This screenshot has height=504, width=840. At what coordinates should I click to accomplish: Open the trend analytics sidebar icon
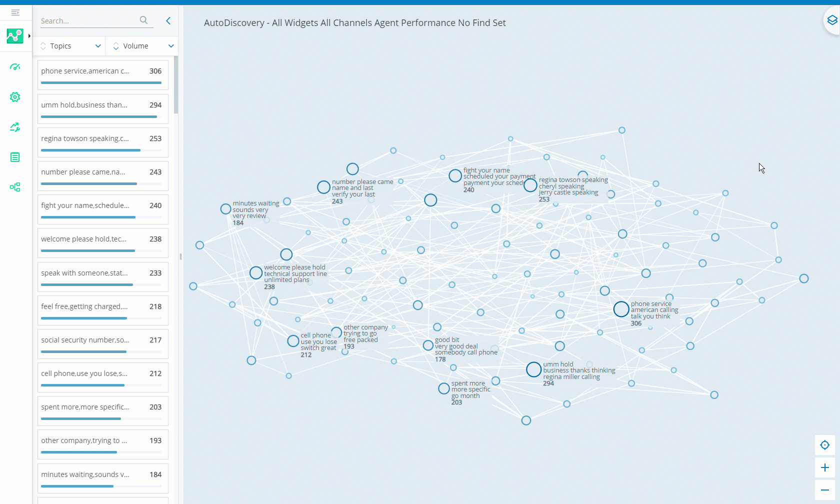coord(15,127)
